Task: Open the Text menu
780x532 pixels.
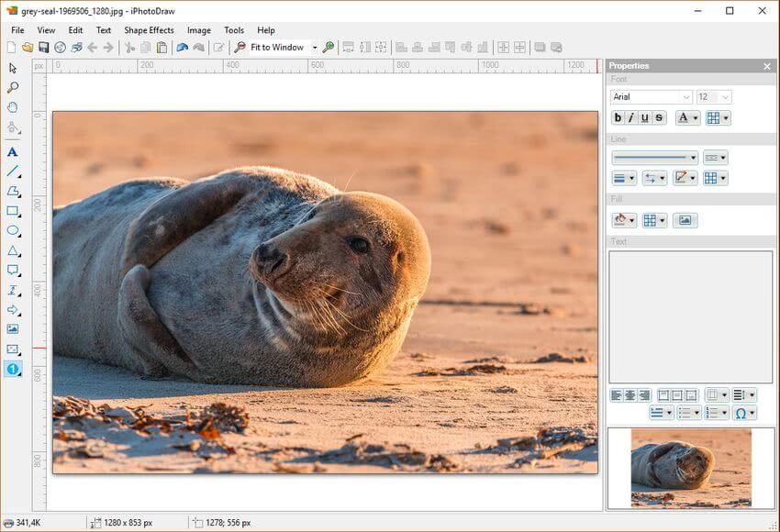Action: [x=104, y=30]
